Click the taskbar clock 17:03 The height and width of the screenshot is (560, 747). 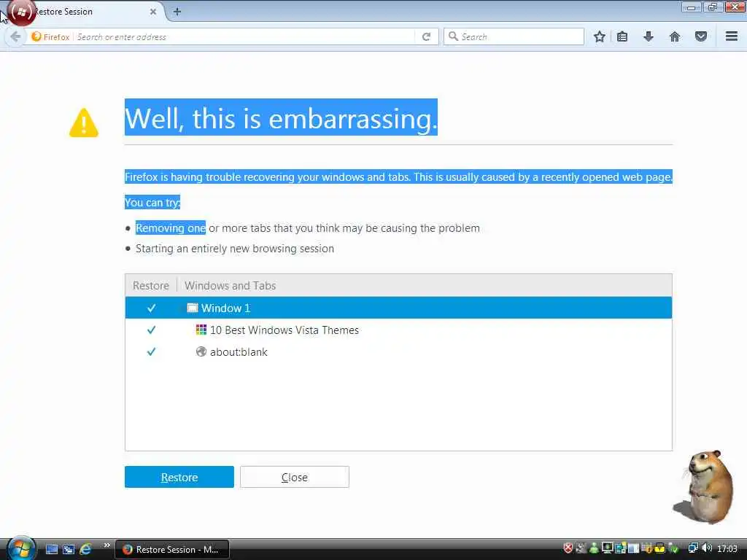[x=727, y=548]
